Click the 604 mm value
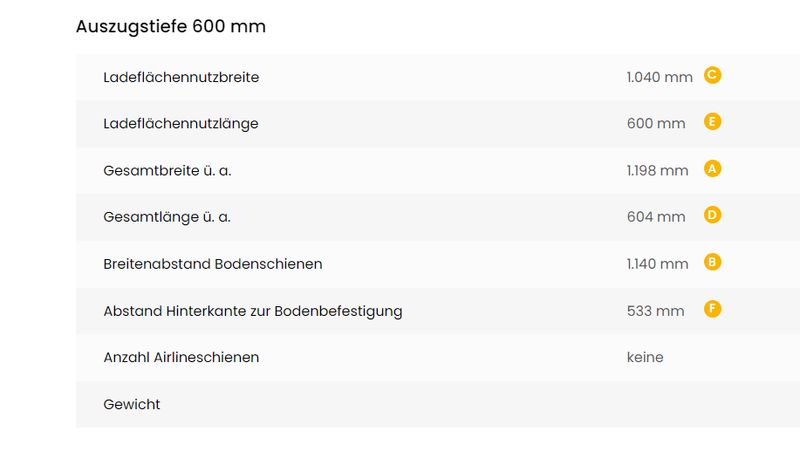 [656, 217]
